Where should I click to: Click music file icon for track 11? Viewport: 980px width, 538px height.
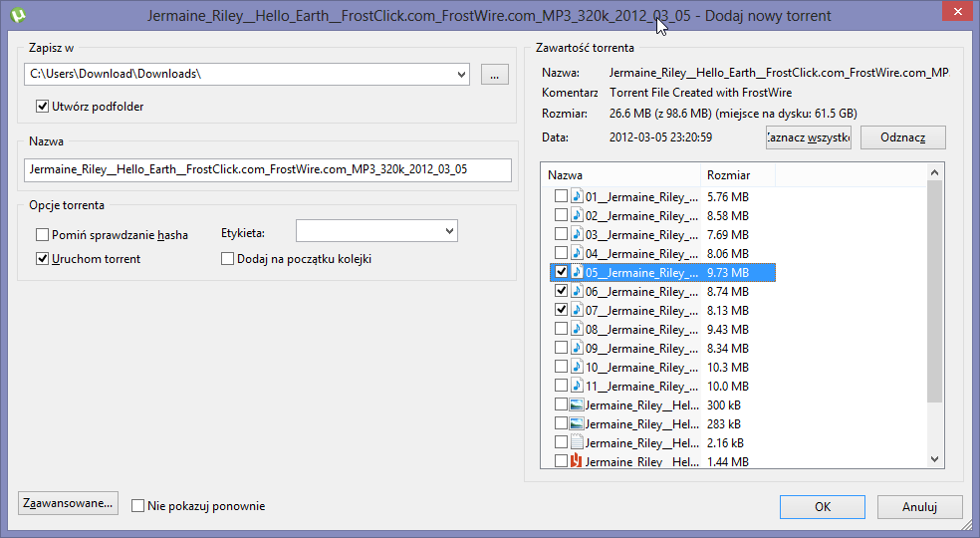pyautogui.click(x=577, y=386)
